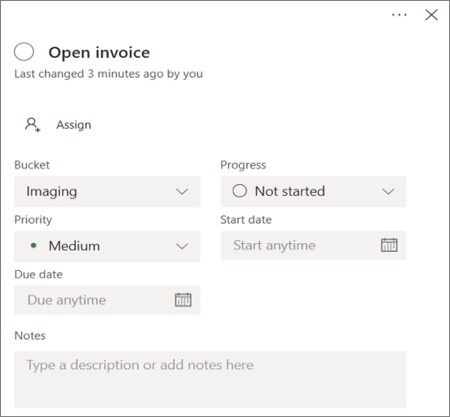The image size is (450, 417).
Task: Mark Open invoice task complete circle
Action: [x=24, y=52]
